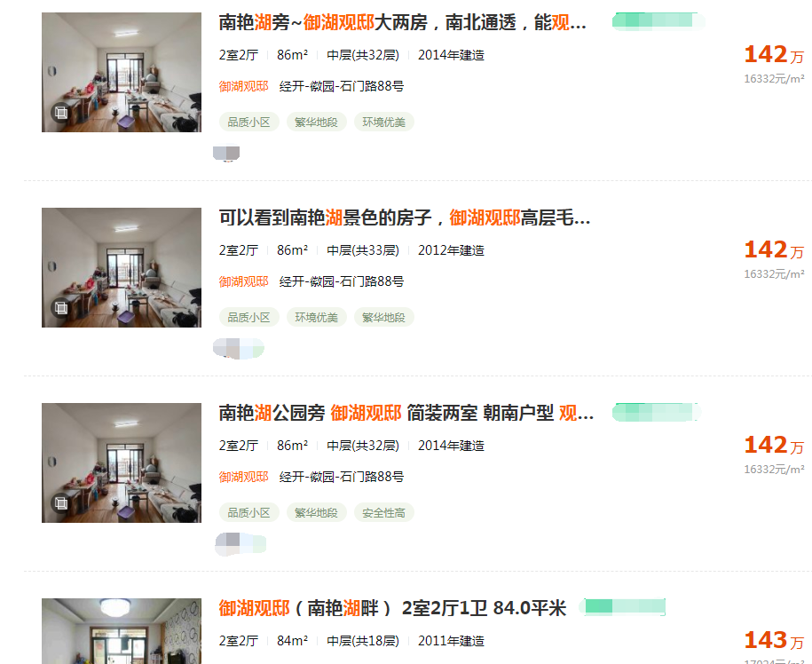This screenshot has width=812, height=664.
Task: Click the panorama icon on third listing photo
Action: click(61, 503)
